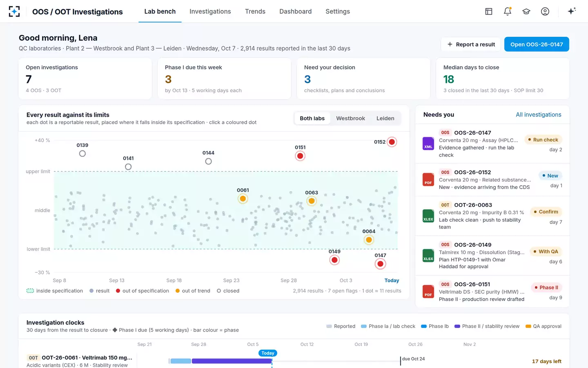The width and height of the screenshot is (588, 368).
Task: Click the closed result circle 0144
Action: [208, 162]
